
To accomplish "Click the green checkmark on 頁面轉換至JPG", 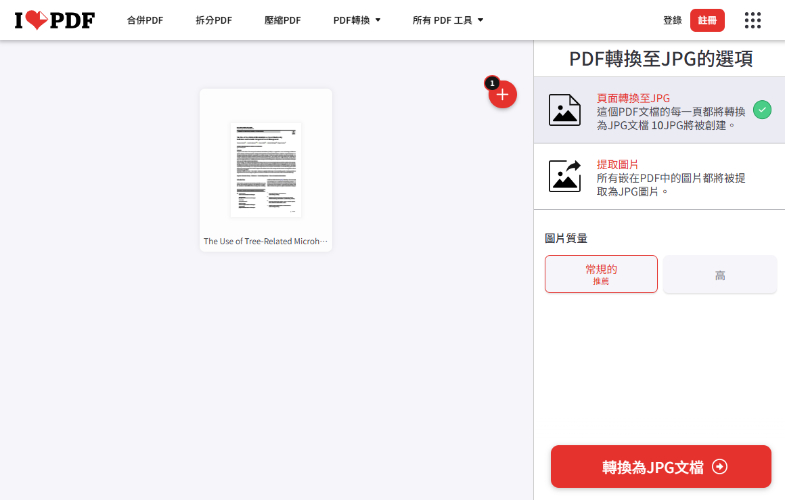I will 762,110.
